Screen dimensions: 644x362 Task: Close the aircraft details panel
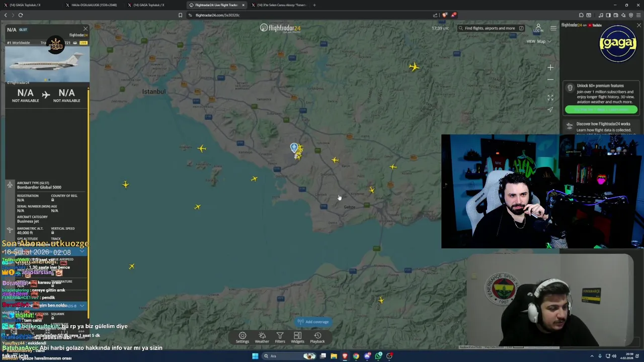(x=85, y=29)
